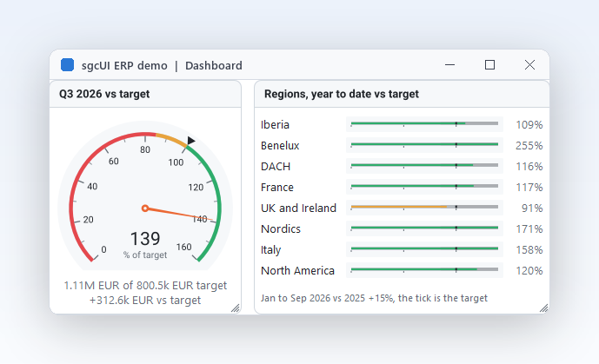The height and width of the screenshot is (364, 599).
Task: Click the France progress bar
Action: pyautogui.click(x=424, y=186)
